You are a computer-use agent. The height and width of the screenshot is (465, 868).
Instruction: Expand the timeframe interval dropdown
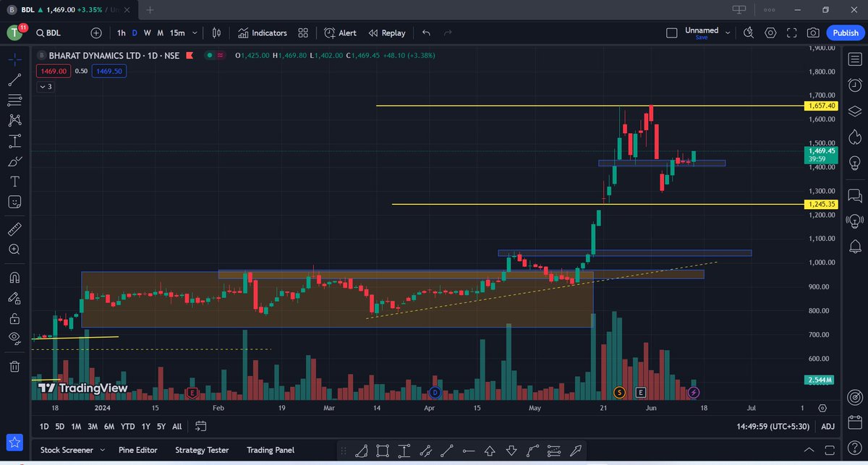pos(194,33)
